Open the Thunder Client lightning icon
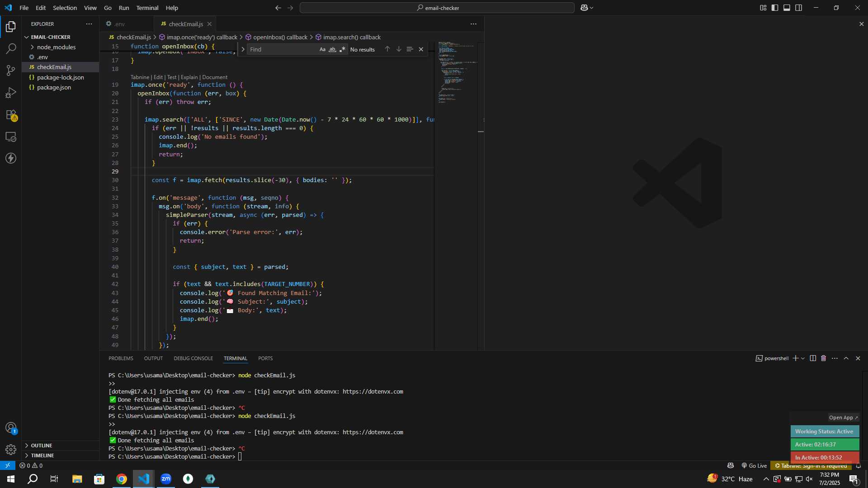 pos(11,158)
